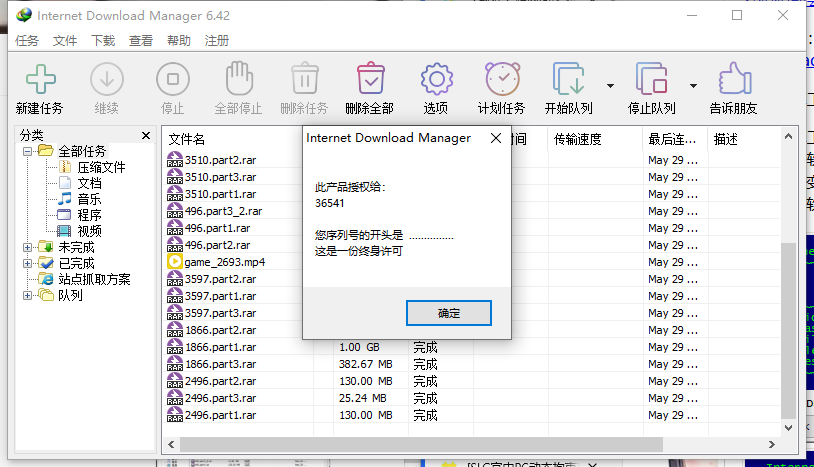Screen dimensions: 814x467
Task: Select file 1866.part3.rar
Action: [220, 364]
